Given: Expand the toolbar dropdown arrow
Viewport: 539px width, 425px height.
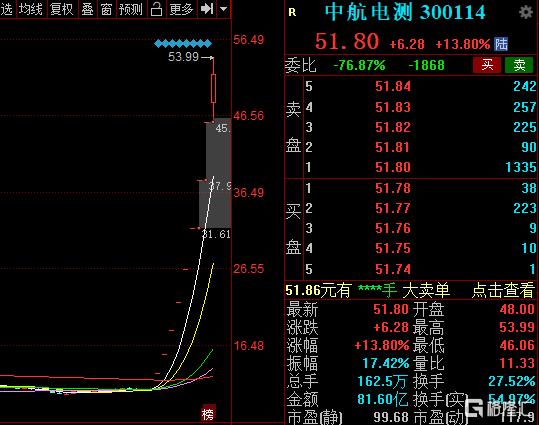Looking at the screenshot, I should (x=224, y=9).
